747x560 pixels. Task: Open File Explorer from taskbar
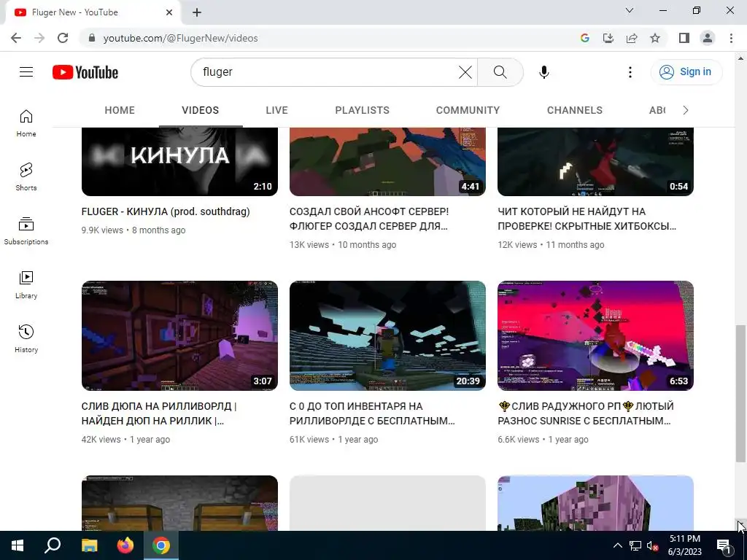(x=89, y=545)
